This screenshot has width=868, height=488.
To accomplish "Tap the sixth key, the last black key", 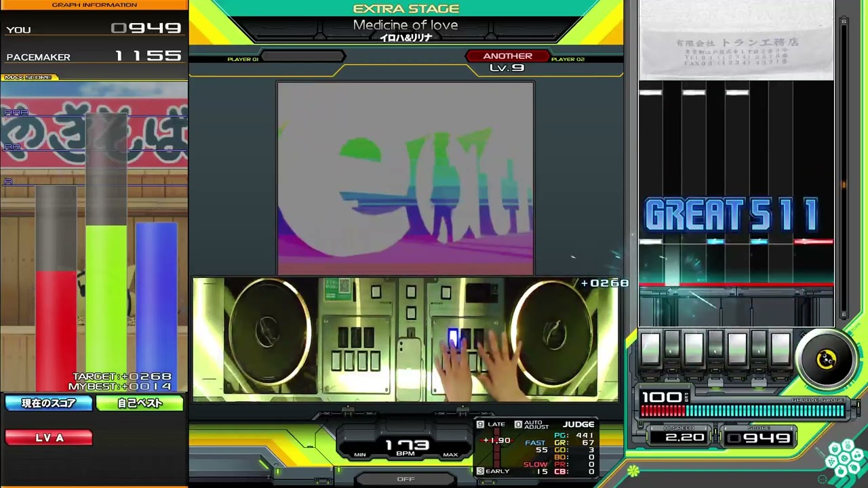I will pyautogui.click(x=759, y=344).
